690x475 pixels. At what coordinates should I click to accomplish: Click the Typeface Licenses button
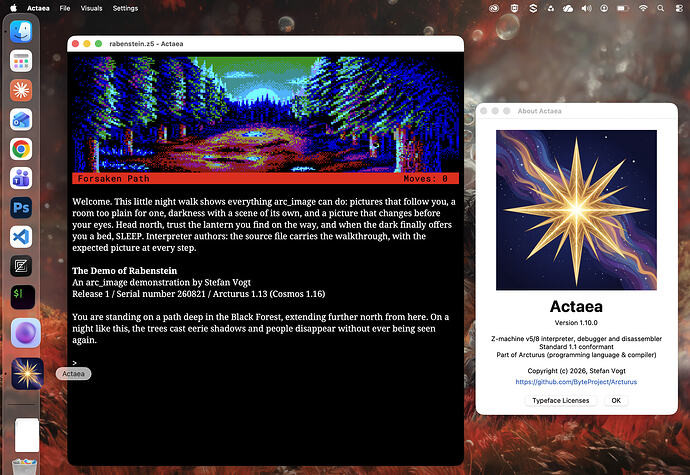click(560, 400)
